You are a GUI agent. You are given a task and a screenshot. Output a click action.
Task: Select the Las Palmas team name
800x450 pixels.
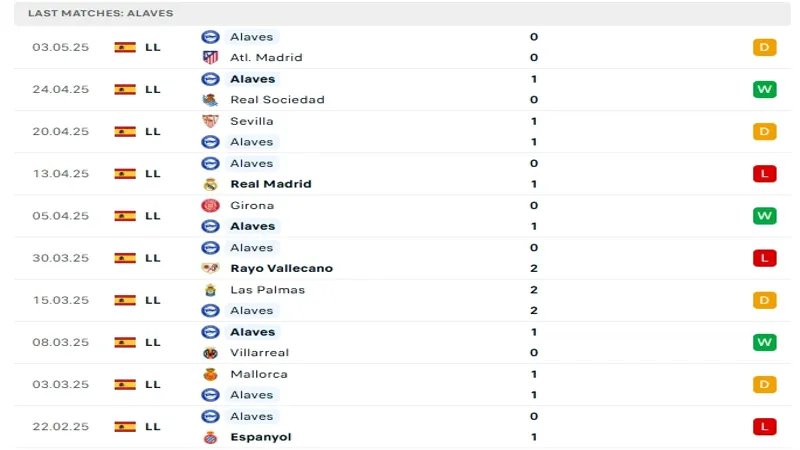pyautogui.click(x=267, y=290)
